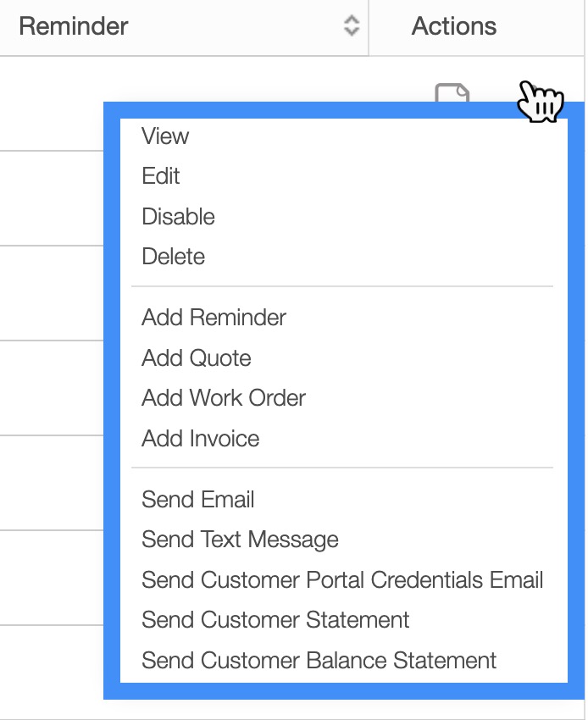Select Add Work Order option

(224, 398)
